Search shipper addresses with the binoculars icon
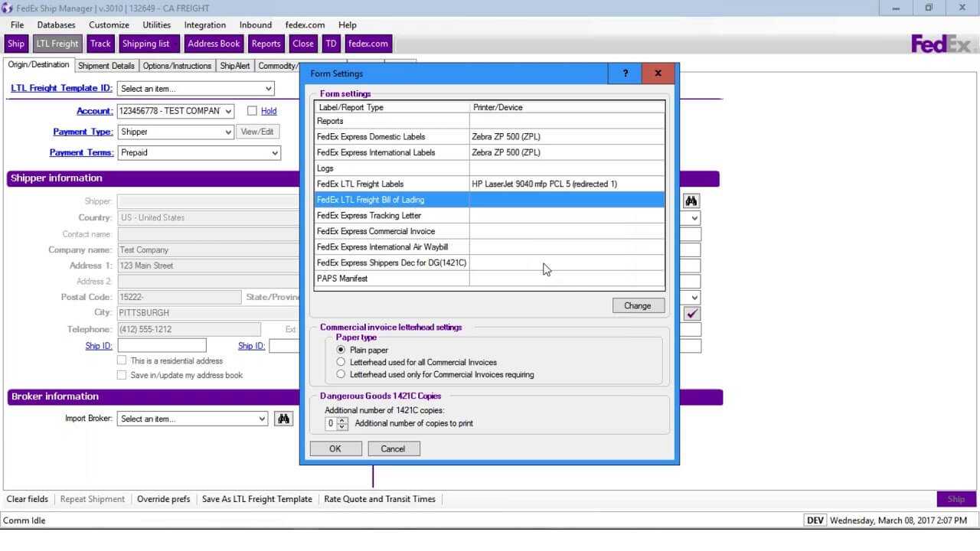 point(691,200)
